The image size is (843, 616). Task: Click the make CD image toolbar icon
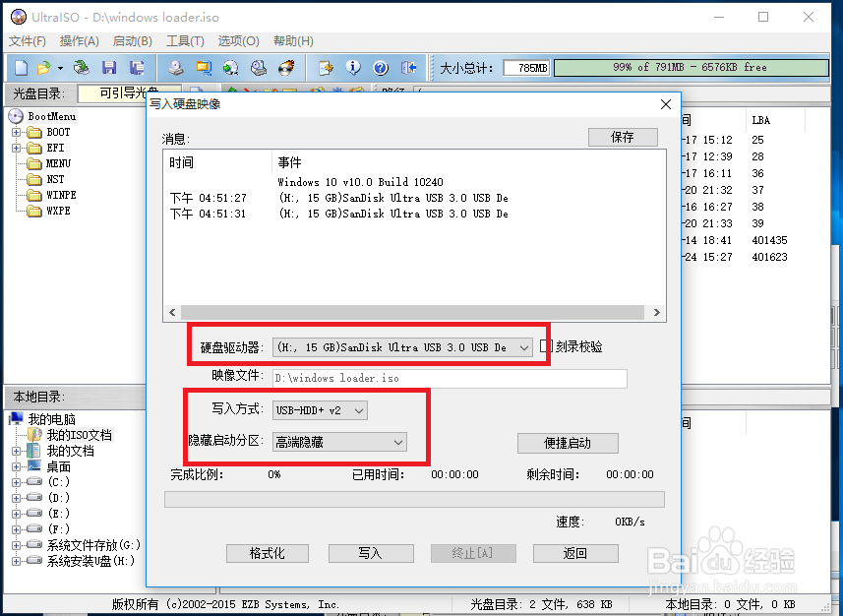[x=175, y=67]
